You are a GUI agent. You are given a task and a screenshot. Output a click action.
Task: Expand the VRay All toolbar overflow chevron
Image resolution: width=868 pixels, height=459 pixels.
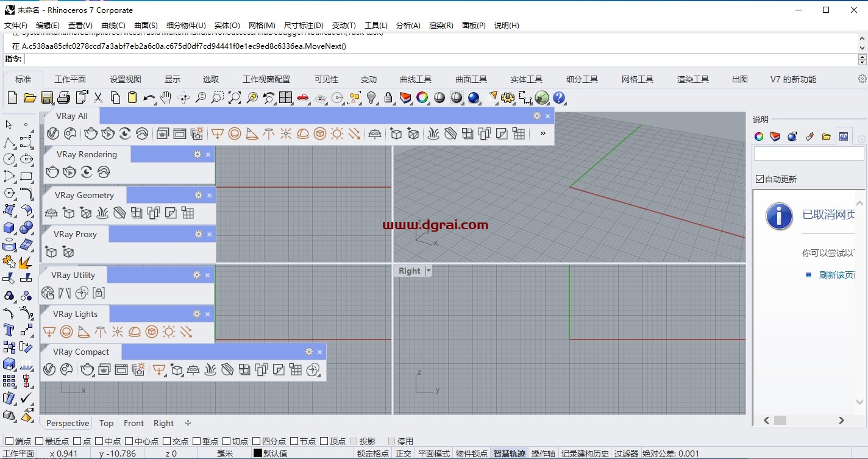(x=542, y=133)
